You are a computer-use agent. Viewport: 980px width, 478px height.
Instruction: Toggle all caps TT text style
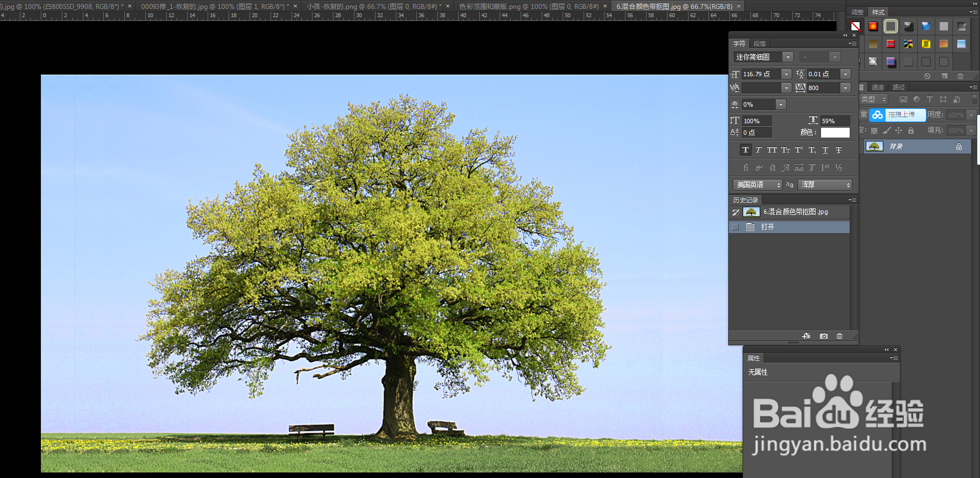tap(772, 150)
